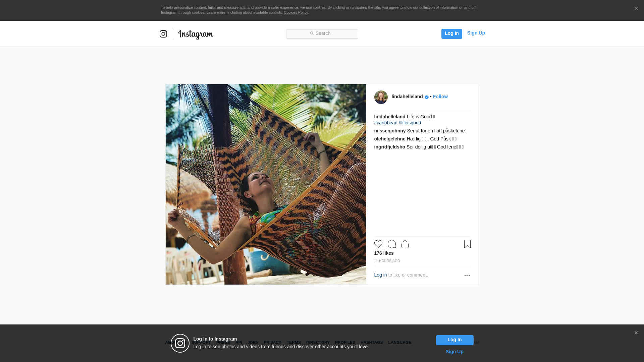Viewport: 644px width, 362px height.
Task: Click lindahelleland name in caption
Action: click(x=390, y=117)
